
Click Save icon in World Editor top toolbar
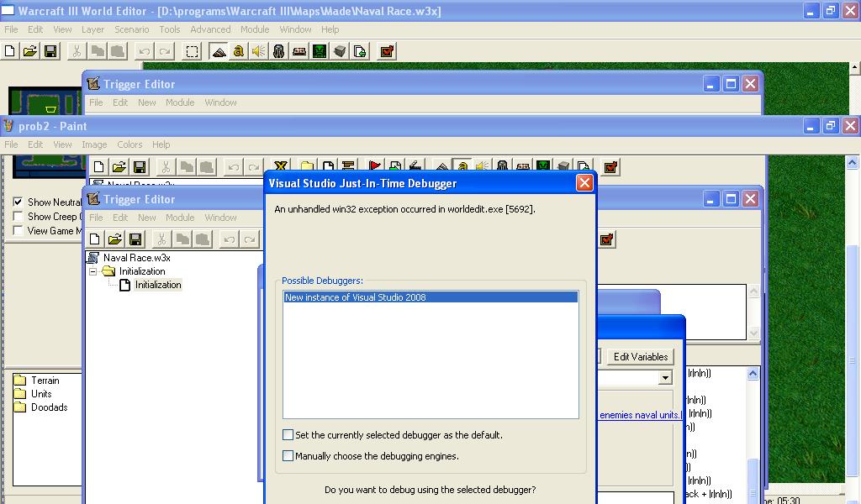(50, 51)
